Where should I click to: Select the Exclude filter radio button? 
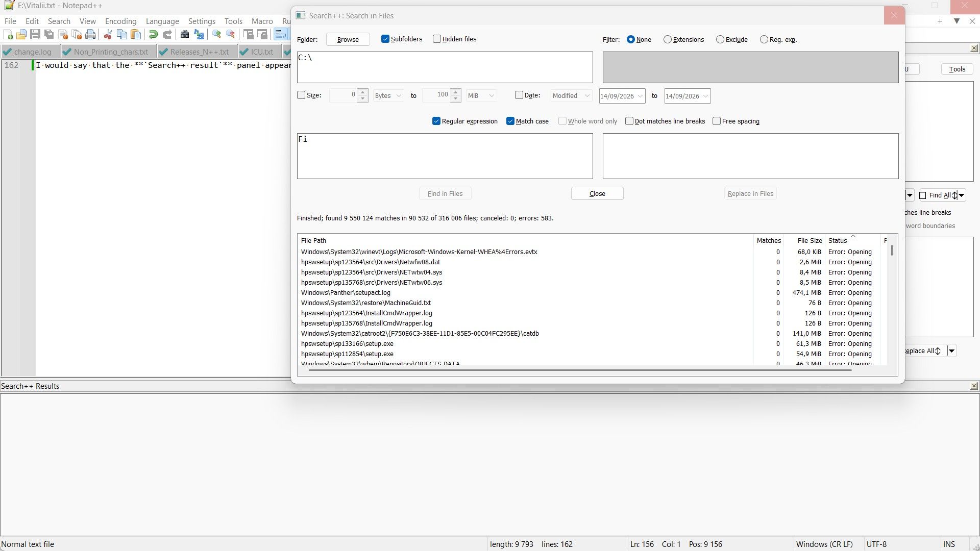click(720, 39)
